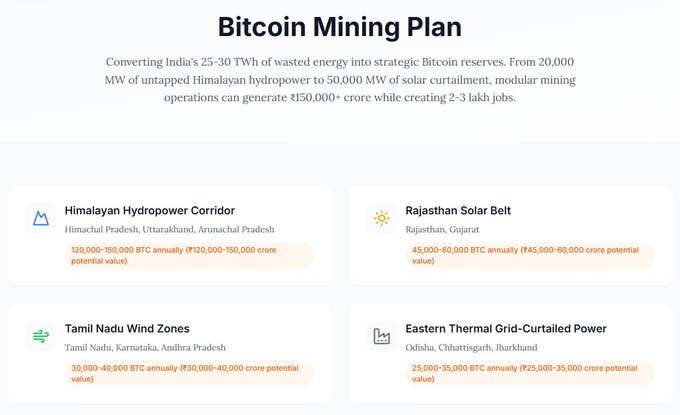Click the yellow sun solar icon
Screen dimensions: 680x415
(382, 218)
